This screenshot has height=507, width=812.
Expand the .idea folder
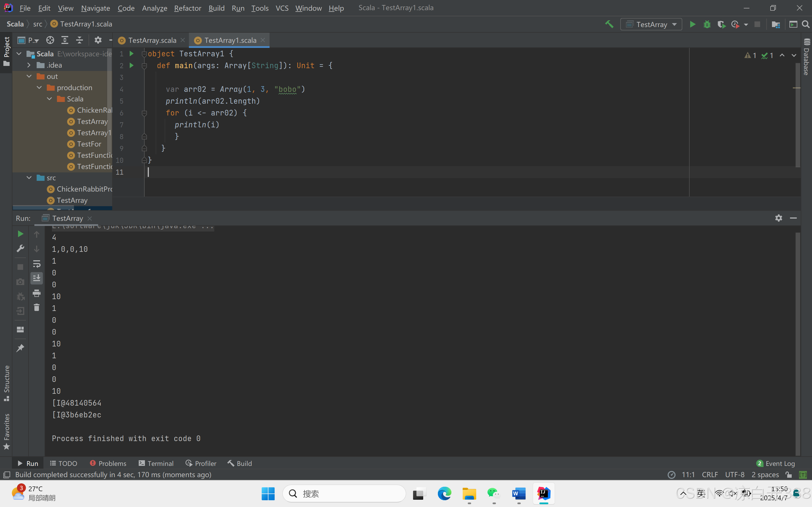pos(29,65)
